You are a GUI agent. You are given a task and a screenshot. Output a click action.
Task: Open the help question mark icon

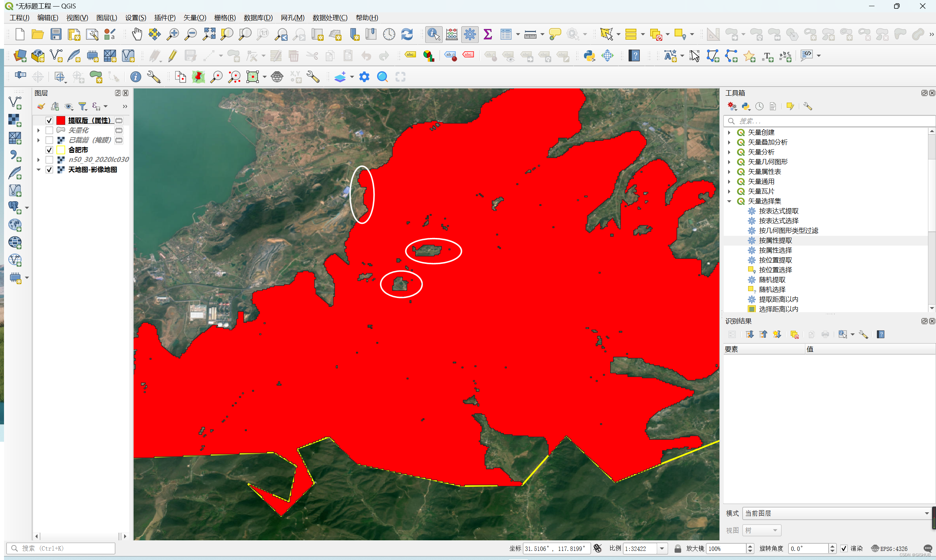tap(634, 56)
